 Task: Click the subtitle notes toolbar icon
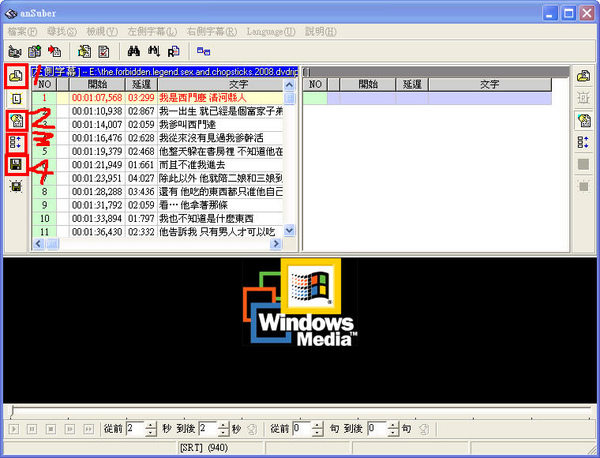[84, 51]
